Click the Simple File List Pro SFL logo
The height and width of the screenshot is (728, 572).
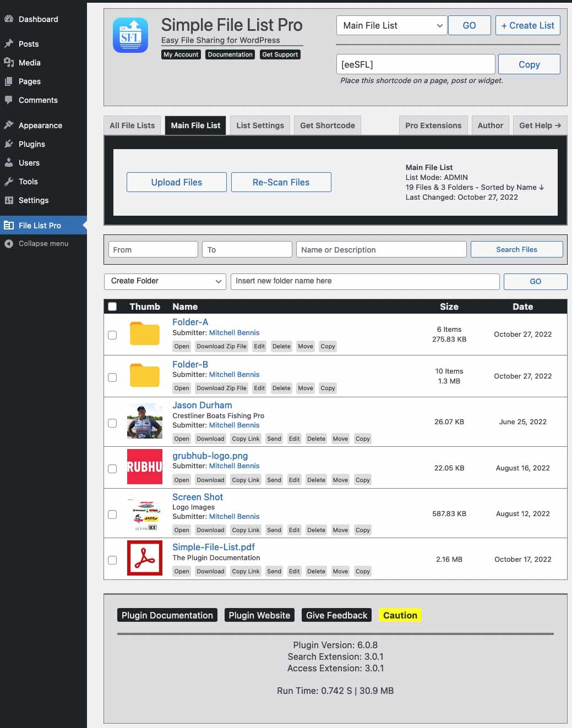[x=130, y=35]
